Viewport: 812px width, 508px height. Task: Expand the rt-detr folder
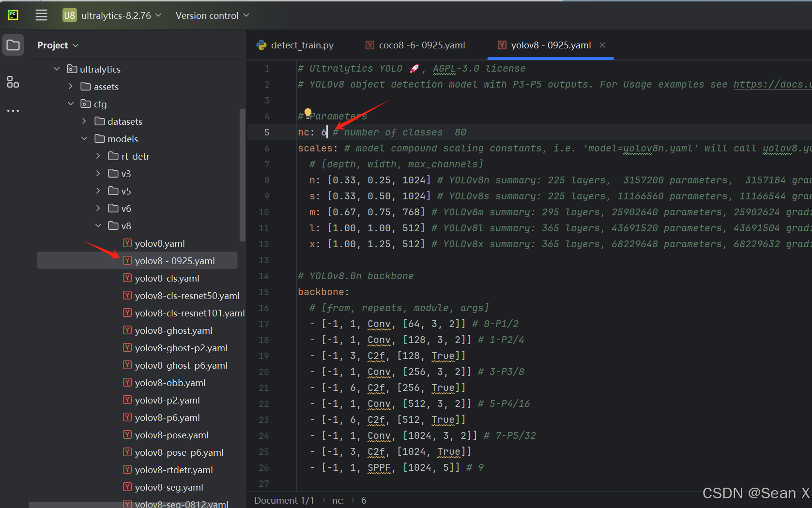[98, 156]
